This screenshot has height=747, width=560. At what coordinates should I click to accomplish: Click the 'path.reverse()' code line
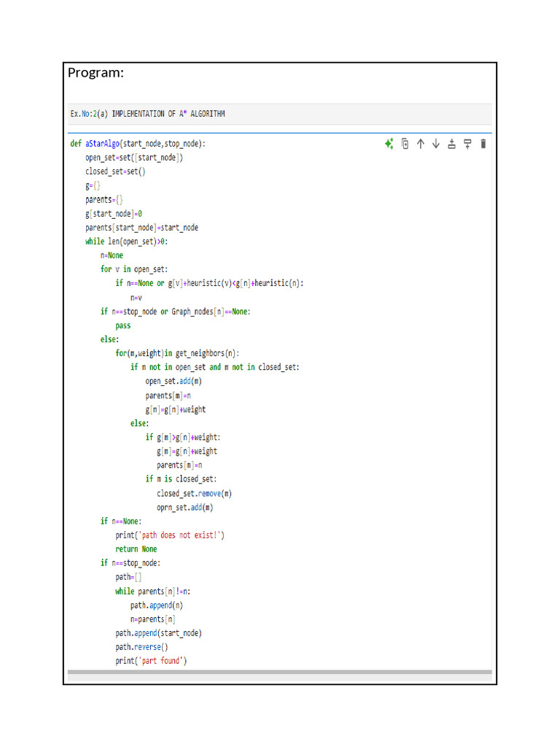(141, 647)
